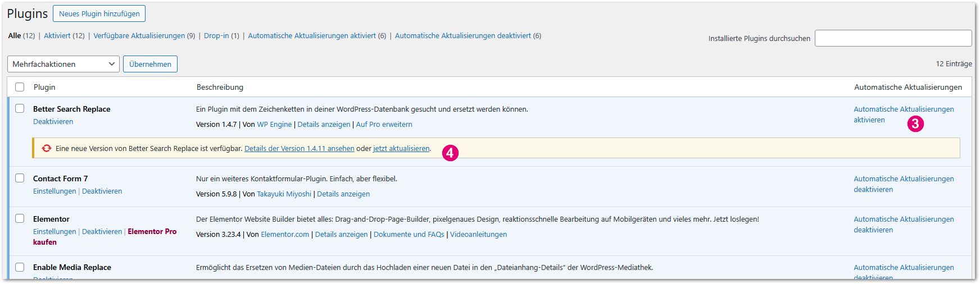
Task: Disable auto-updates for Elementor
Action: pos(904,225)
